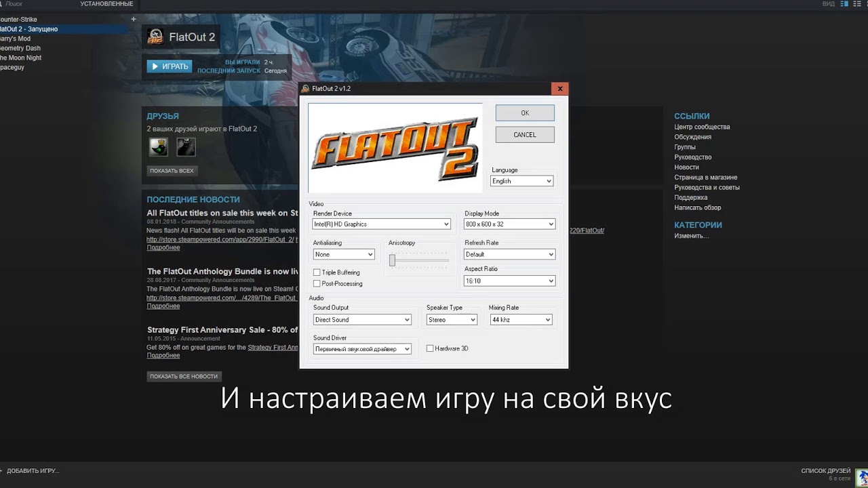Open the Страница в магазине link
868x488 pixels.
click(706, 178)
